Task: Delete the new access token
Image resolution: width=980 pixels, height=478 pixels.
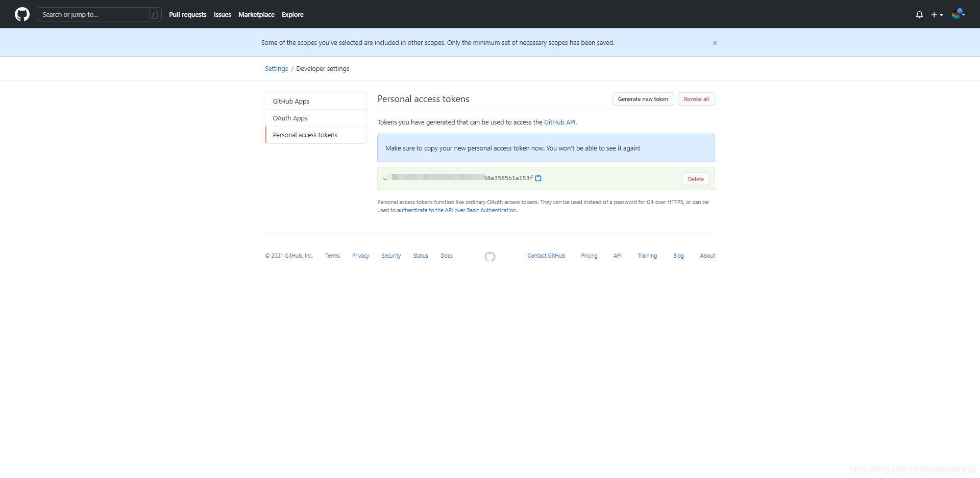Action: (696, 179)
